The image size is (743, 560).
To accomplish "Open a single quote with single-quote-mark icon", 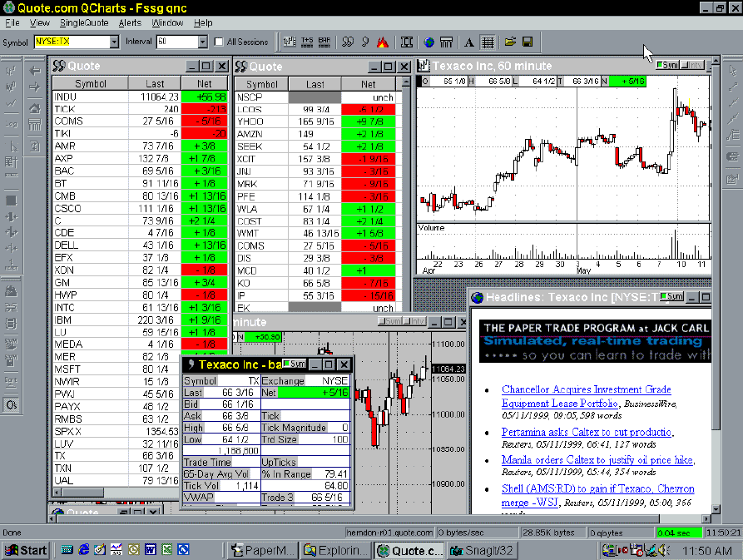I will pyautogui.click(x=365, y=42).
